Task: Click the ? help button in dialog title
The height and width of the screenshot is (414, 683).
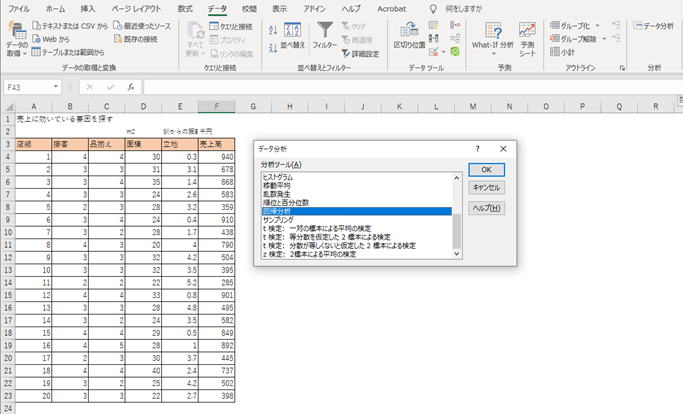Action: tap(477, 149)
